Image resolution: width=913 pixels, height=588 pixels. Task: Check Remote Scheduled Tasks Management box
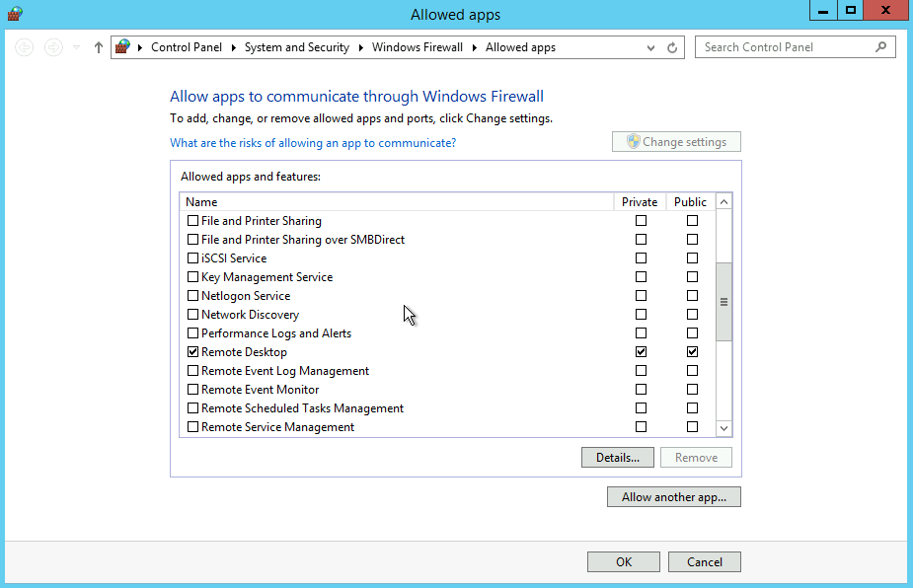[192, 408]
